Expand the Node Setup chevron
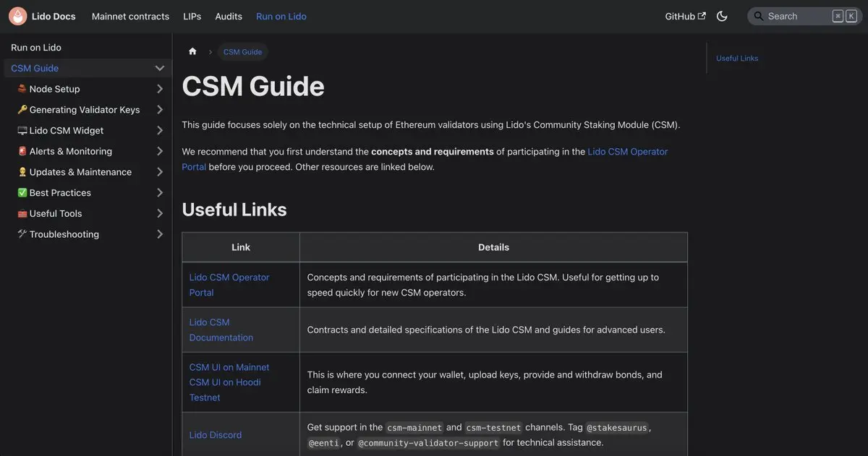This screenshot has height=456, width=868. tap(160, 89)
